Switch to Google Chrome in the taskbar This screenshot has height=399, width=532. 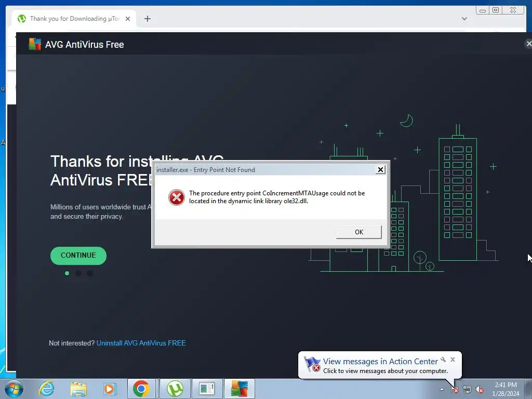point(141,389)
